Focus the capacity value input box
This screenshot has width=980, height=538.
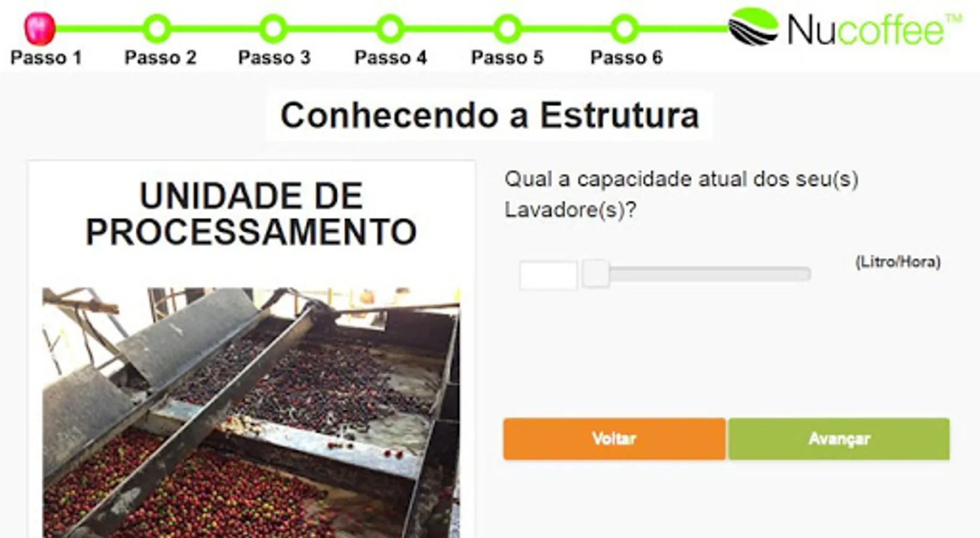pos(548,276)
